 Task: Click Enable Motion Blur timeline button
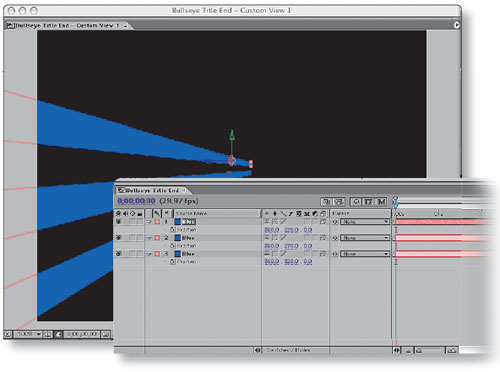(x=381, y=202)
